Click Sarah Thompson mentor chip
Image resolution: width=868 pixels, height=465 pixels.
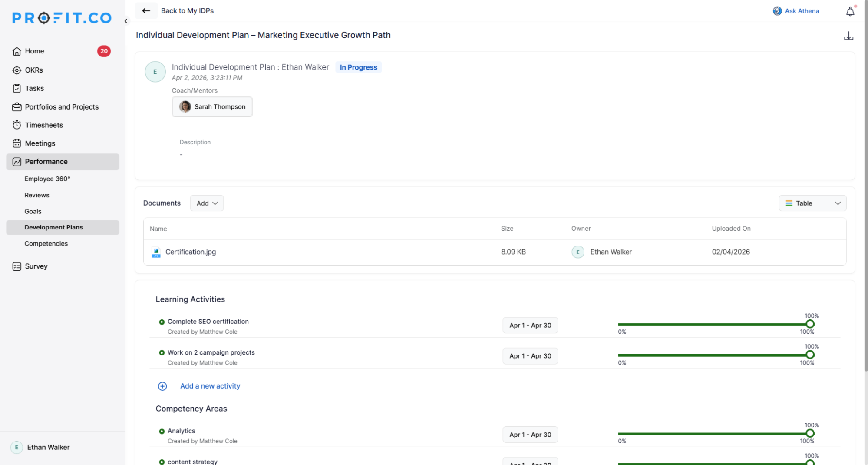click(x=212, y=107)
